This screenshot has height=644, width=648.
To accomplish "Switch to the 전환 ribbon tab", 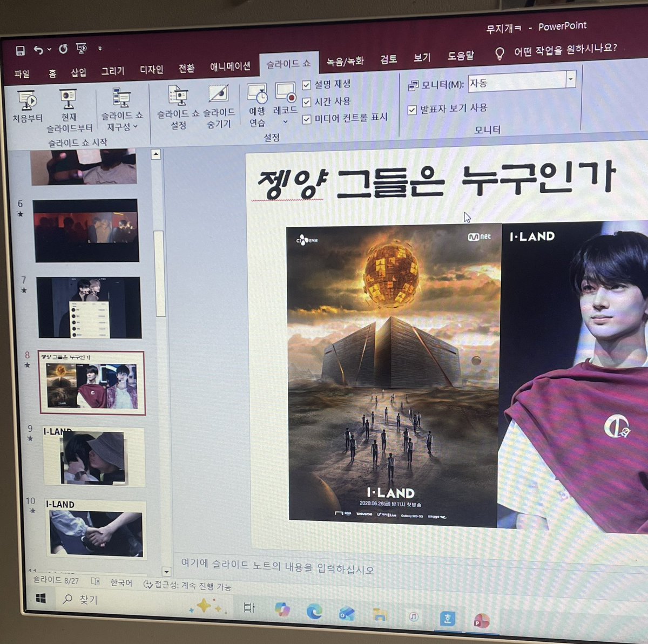I will pos(187,68).
